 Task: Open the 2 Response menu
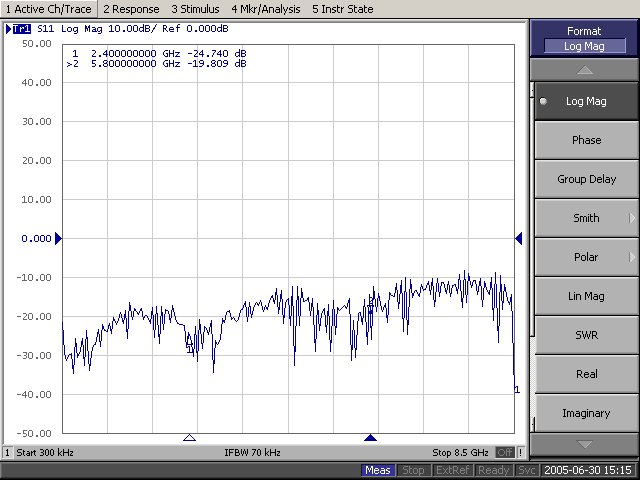pos(131,9)
